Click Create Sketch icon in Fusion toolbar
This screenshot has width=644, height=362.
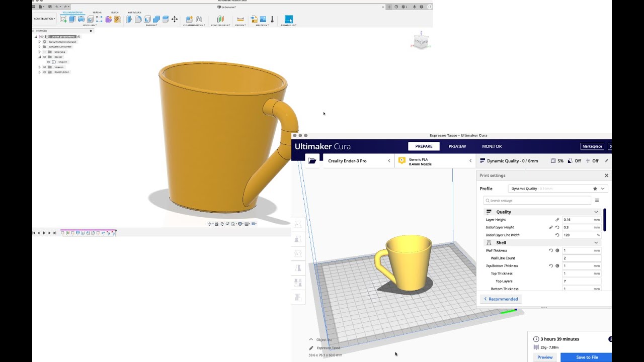point(63,19)
